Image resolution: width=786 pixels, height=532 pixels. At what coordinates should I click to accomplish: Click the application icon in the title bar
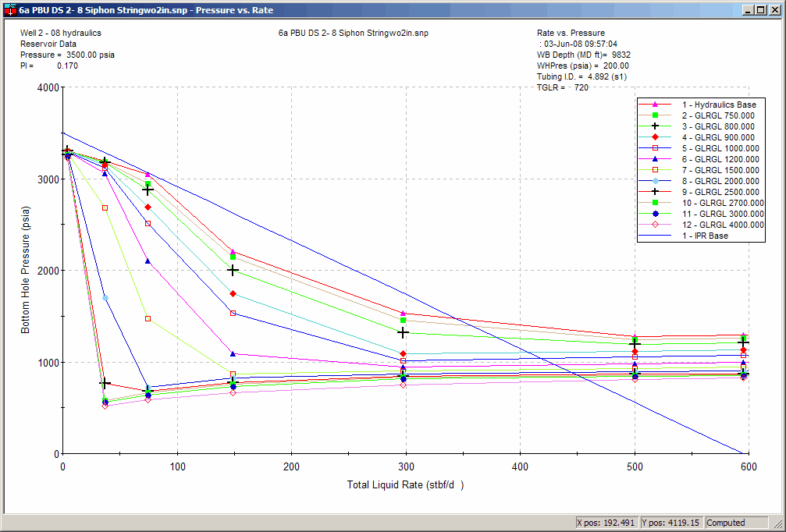(10, 10)
